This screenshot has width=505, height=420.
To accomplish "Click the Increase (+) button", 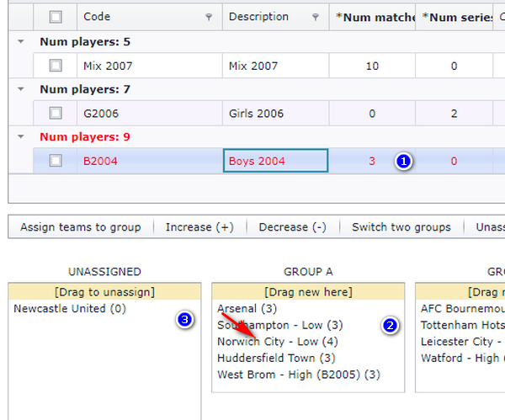I will pos(199,227).
